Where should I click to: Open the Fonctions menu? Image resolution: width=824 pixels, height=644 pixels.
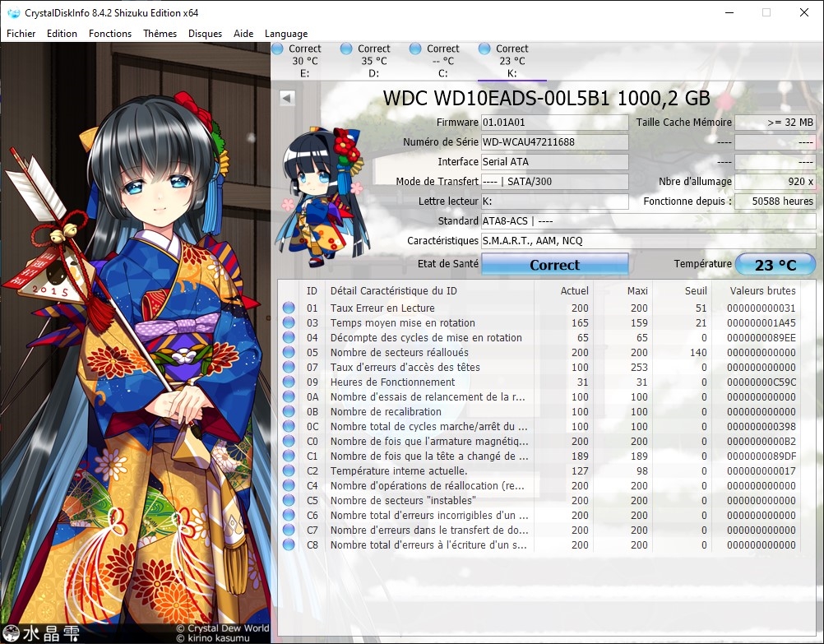pyautogui.click(x=110, y=34)
